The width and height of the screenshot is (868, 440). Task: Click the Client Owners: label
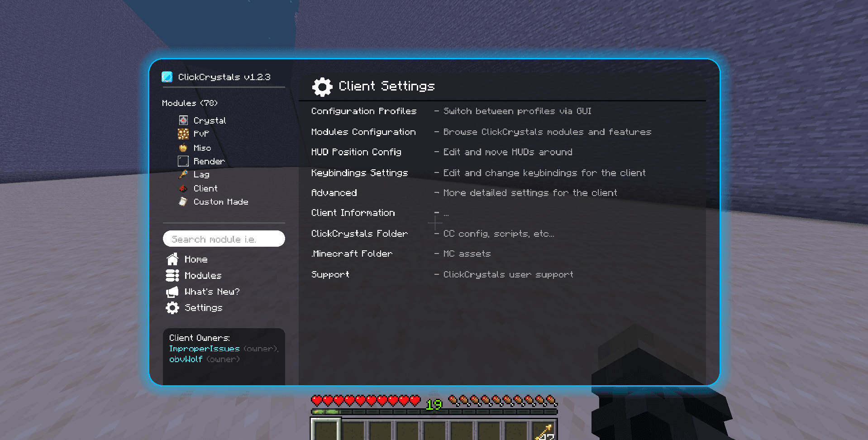click(200, 338)
